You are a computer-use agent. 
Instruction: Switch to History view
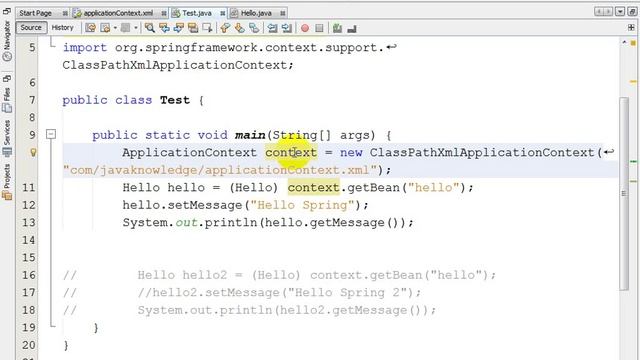click(62, 27)
